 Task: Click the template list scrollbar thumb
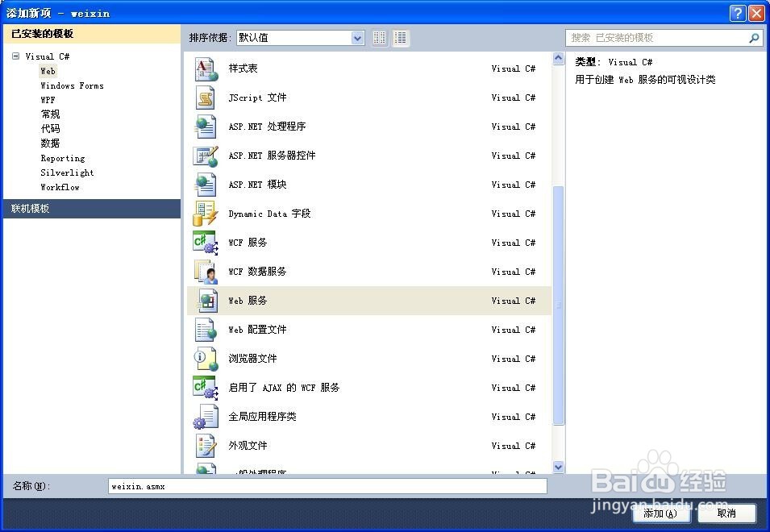(558, 305)
